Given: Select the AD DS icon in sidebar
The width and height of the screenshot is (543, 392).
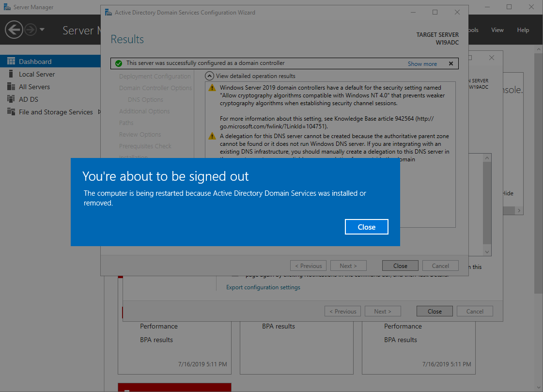Looking at the screenshot, I should click(x=11, y=99).
